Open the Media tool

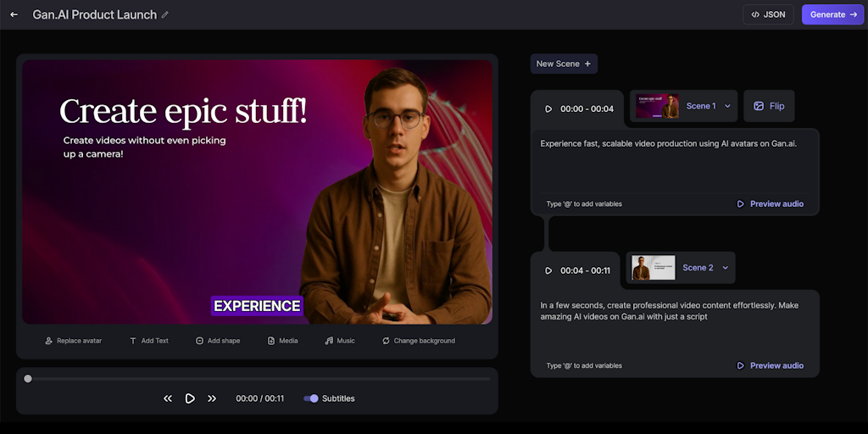[282, 341]
